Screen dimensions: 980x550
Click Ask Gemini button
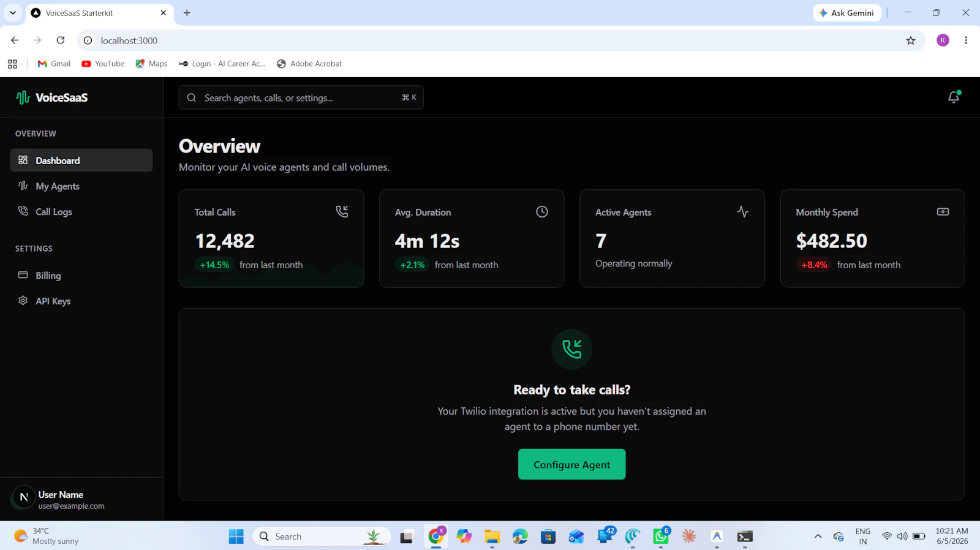point(846,13)
